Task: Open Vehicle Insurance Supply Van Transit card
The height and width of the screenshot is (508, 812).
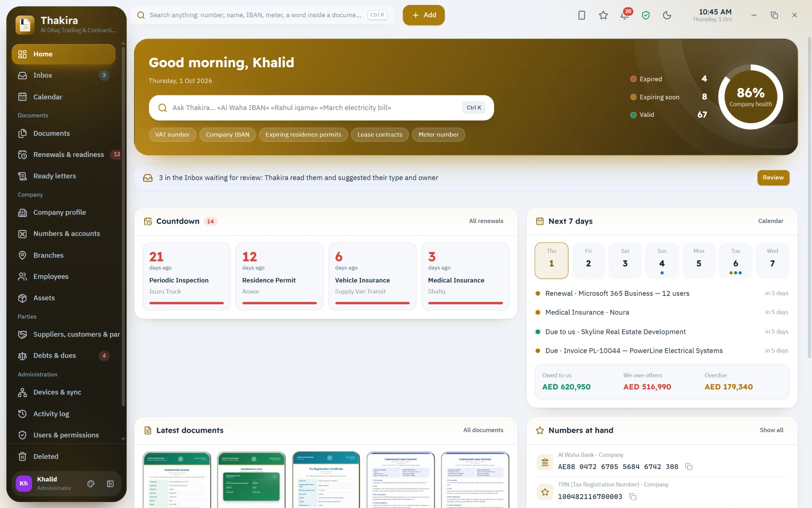Action: click(x=373, y=276)
